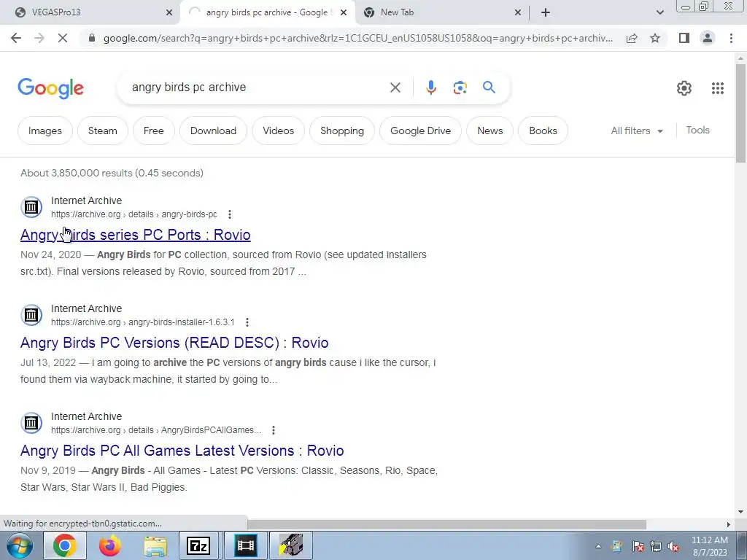This screenshot has height=560, width=747.
Task: Open the Action Center flag icon
Action: click(638, 547)
